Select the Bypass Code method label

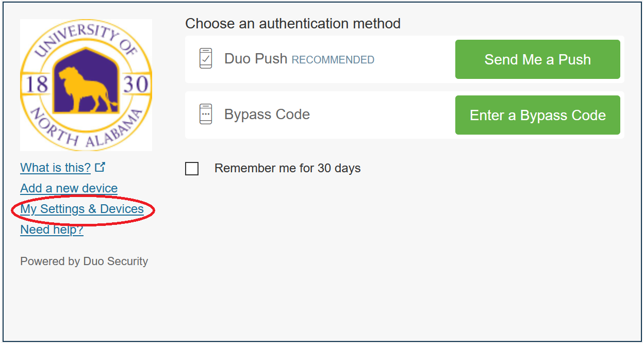[267, 115]
